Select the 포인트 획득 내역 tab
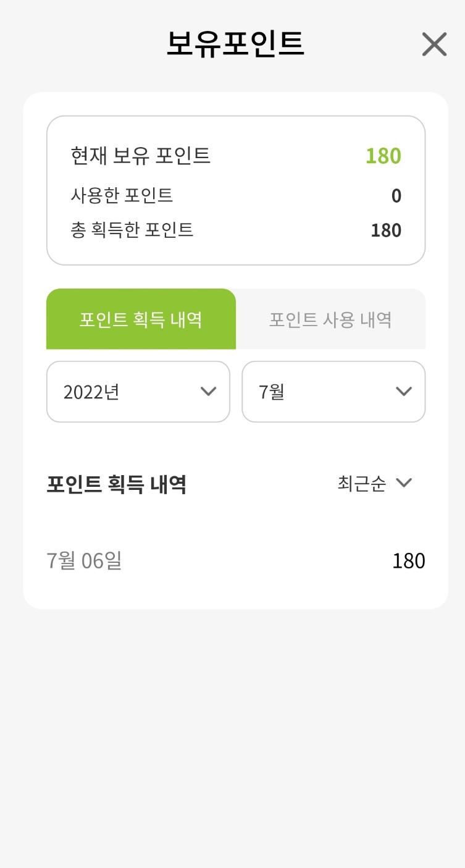Screen dimensions: 465x868 (x=141, y=319)
